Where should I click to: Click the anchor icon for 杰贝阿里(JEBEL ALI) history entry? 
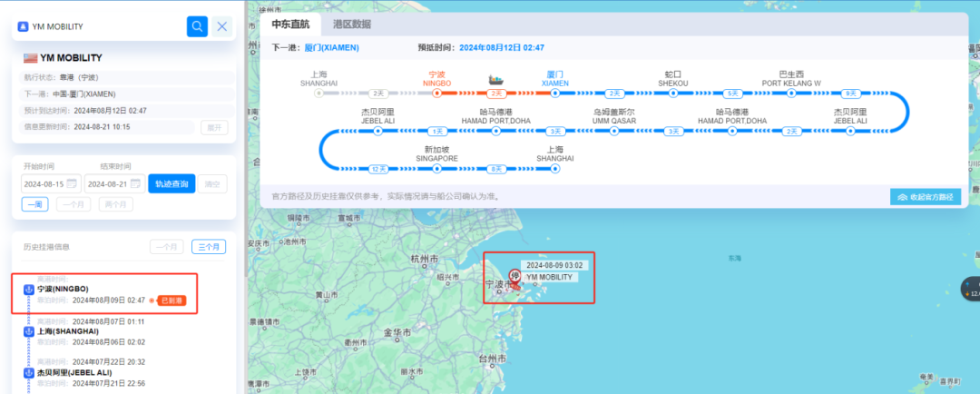(x=27, y=372)
